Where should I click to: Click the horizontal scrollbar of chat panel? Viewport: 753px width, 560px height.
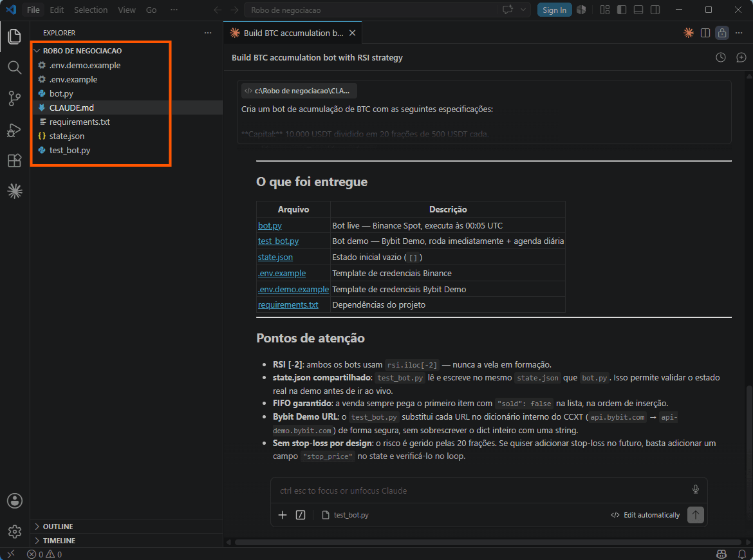(488, 542)
